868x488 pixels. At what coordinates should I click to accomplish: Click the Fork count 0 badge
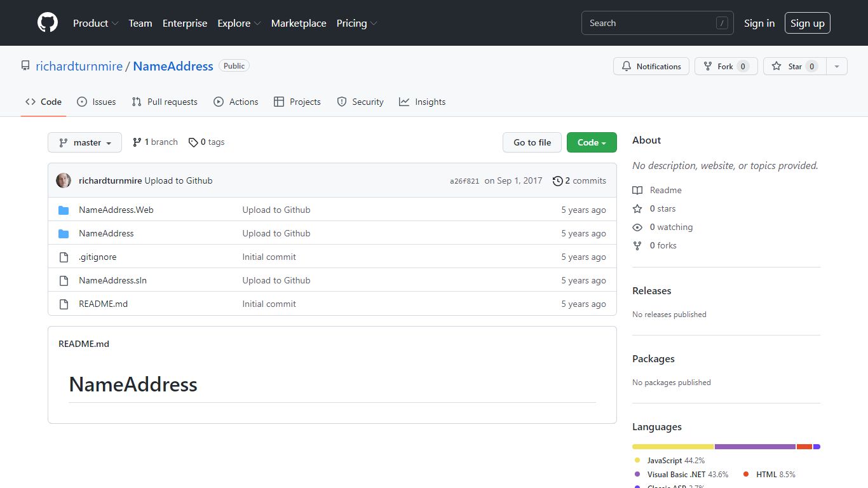click(743, 66)
